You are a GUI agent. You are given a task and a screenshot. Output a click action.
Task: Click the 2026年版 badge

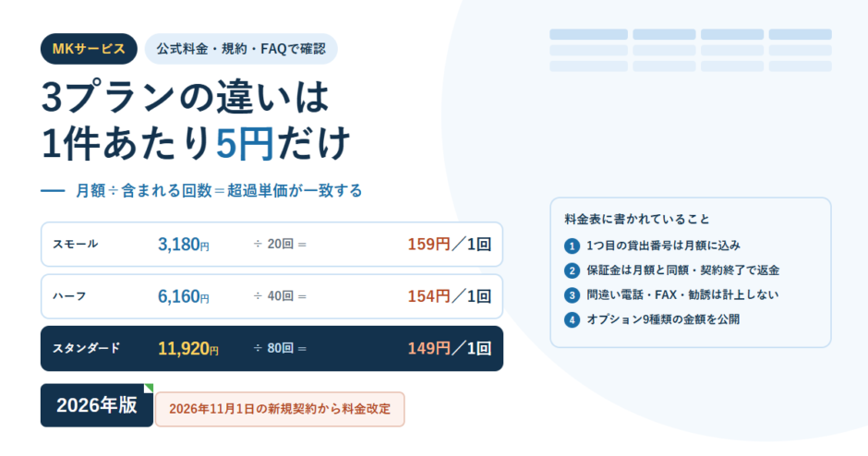97,405
